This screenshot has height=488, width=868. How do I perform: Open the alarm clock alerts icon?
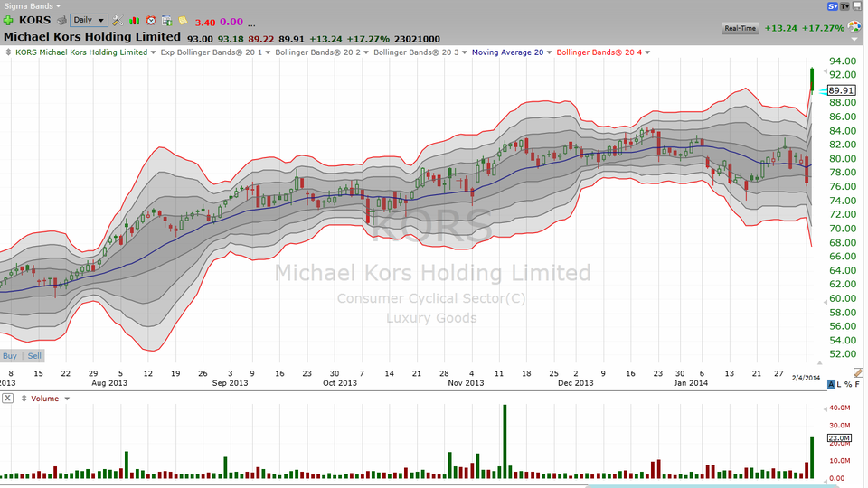click(151, 21)
